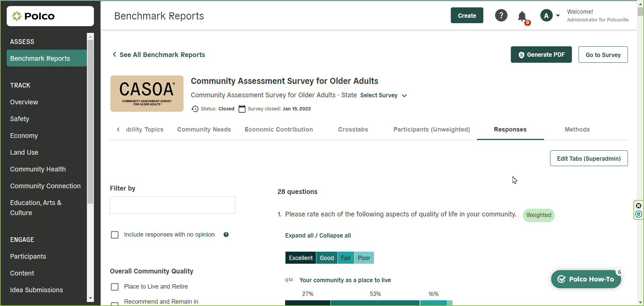This screenshot has width=644, height=306.
Task: Open the Methods tab
Action: [x=577, y=130]
